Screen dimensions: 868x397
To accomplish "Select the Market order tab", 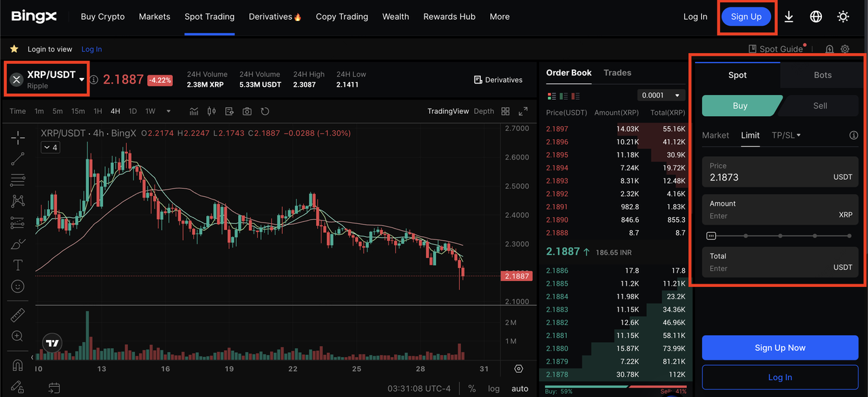I will click(x=715, y=135).
